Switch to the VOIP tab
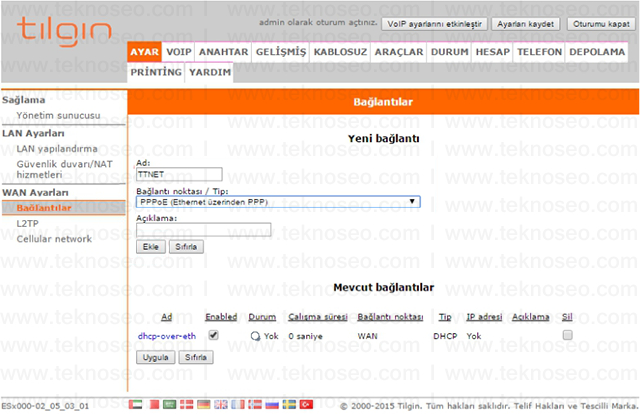This screenshot has width=640, height=414. click(179, 52)
